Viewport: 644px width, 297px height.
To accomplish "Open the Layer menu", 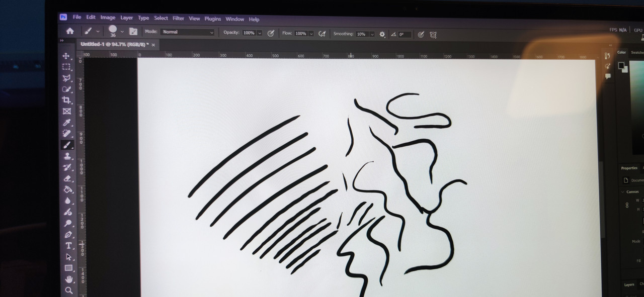I will click(127, 18).
